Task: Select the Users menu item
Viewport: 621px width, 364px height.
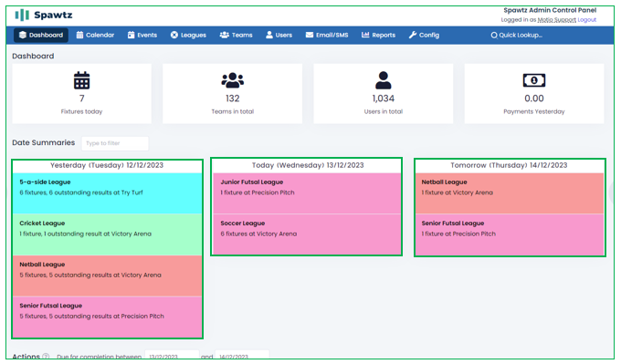Action: (x=279, y=35)
